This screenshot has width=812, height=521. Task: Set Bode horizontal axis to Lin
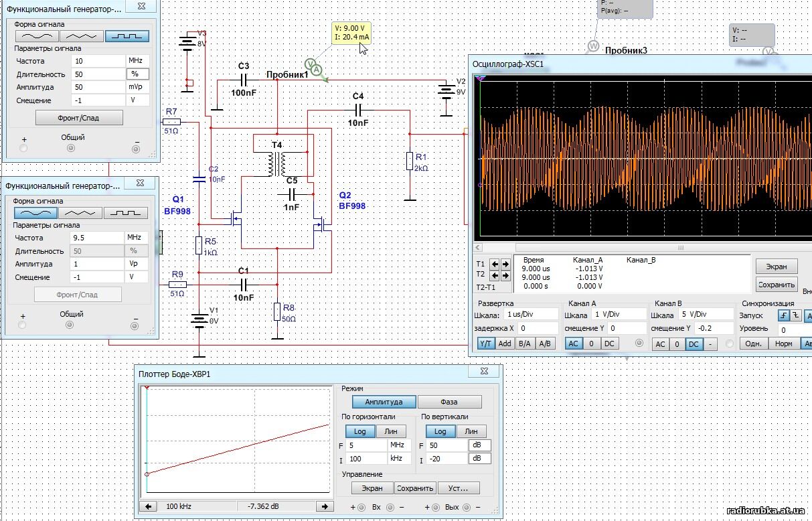pos(391,431)
